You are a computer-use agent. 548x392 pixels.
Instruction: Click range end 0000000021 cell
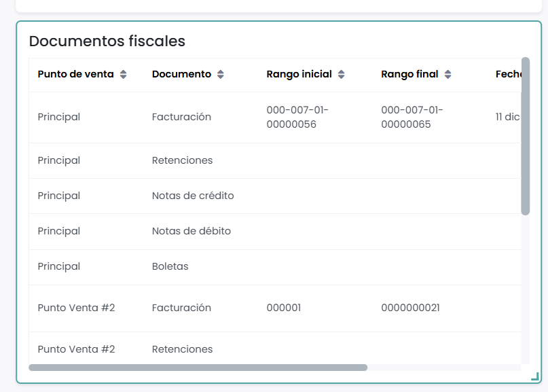410,308
